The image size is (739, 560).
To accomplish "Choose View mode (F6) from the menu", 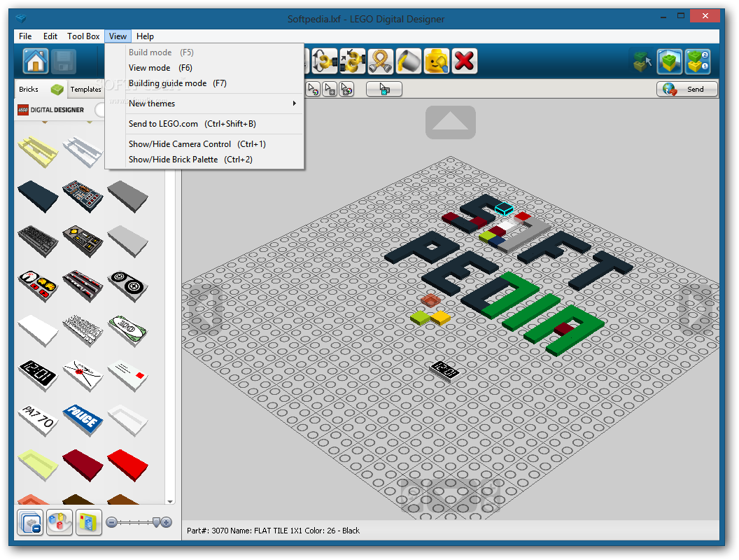I will tap(204, 68).
